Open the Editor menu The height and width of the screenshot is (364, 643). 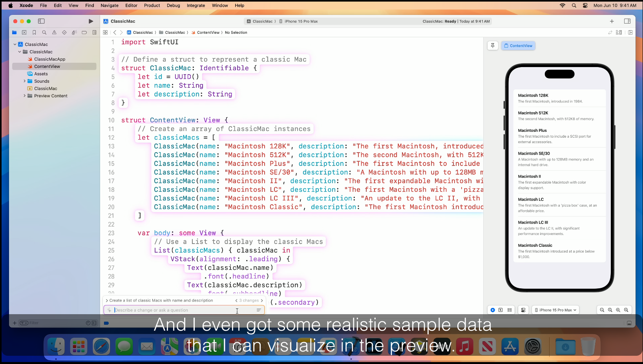pos(131,5)
